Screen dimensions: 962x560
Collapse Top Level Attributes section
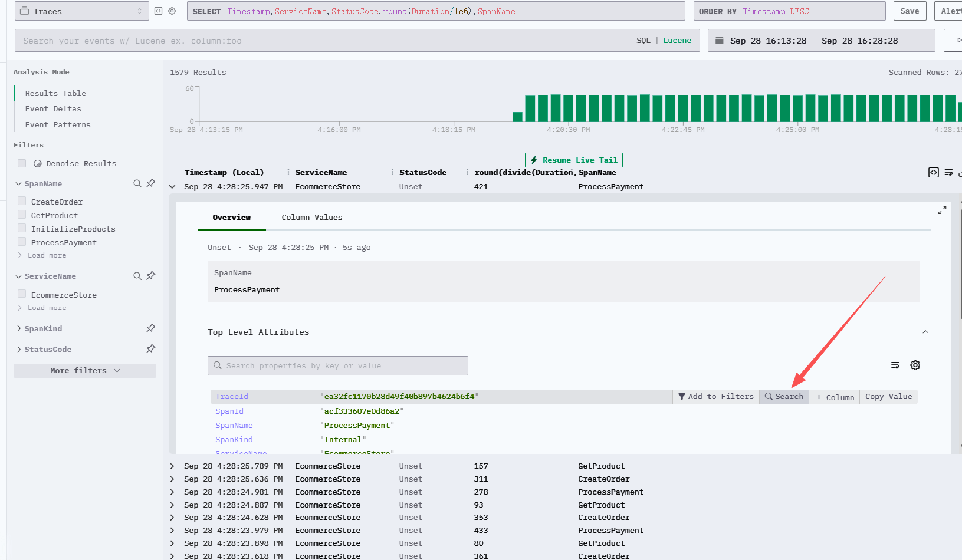click(x=925, y=332)
